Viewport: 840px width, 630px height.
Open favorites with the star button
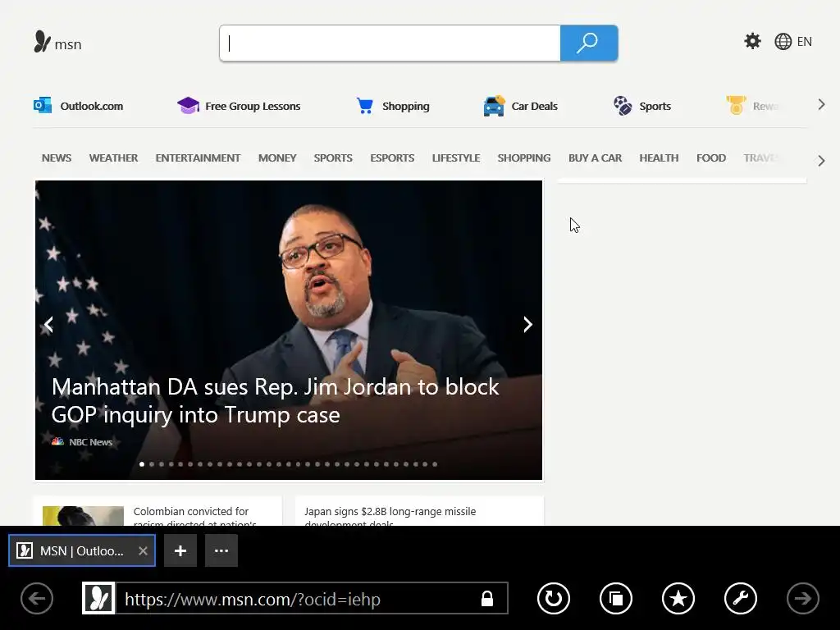pos(678,598)
